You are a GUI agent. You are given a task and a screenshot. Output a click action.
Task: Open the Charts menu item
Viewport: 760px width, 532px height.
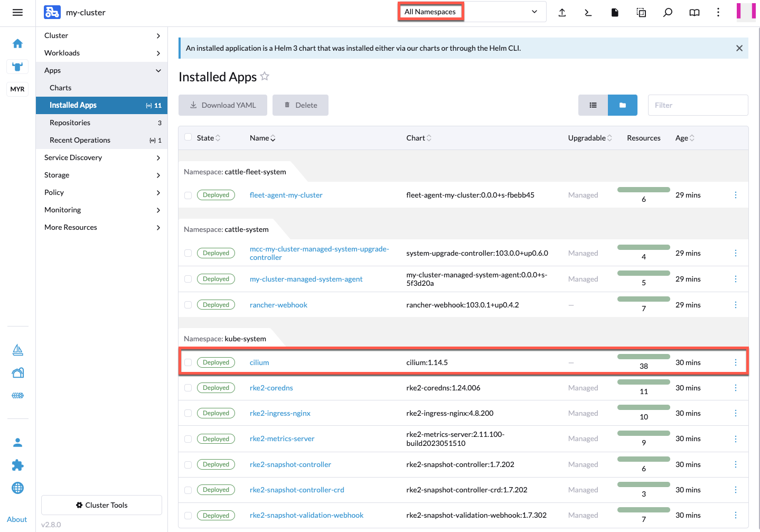[x=101, y=88]
